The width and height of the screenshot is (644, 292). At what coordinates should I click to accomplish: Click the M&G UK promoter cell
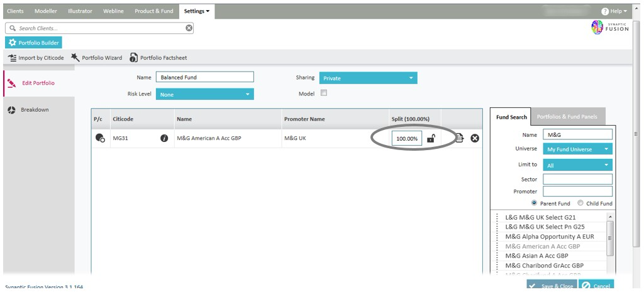coord(335,139)
